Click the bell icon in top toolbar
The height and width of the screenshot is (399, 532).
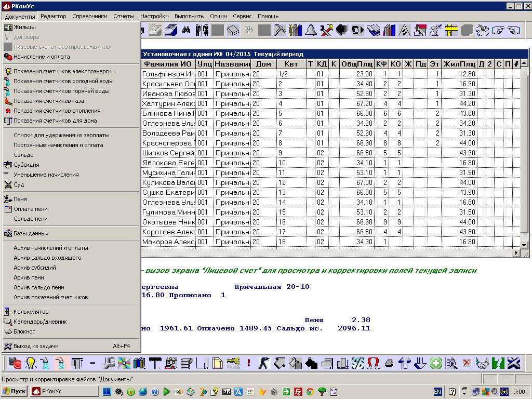tap(311, 30)
